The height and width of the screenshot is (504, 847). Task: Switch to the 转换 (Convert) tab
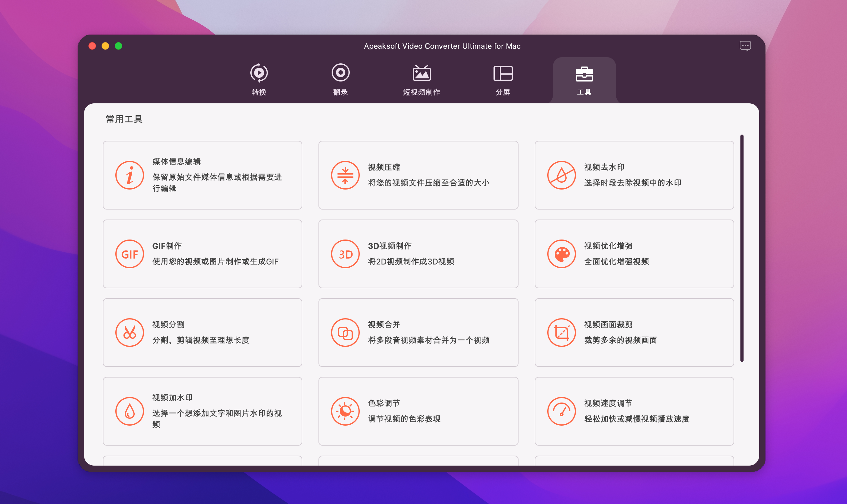click(259, 79)
